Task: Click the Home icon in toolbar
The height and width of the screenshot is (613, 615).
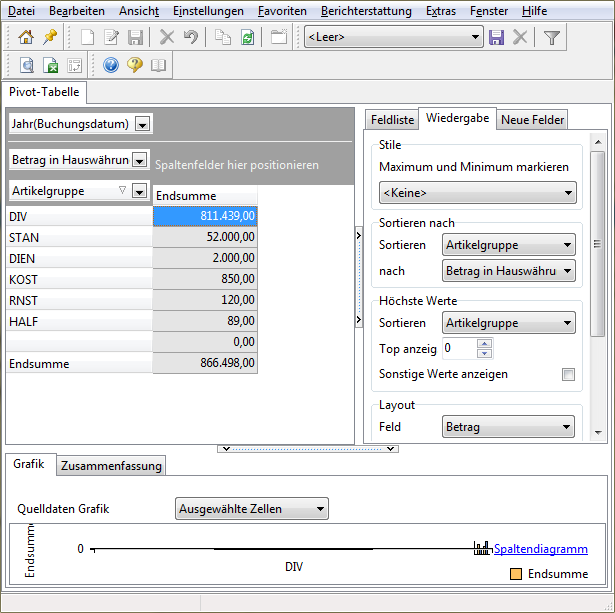Action: tap(26, 37)
